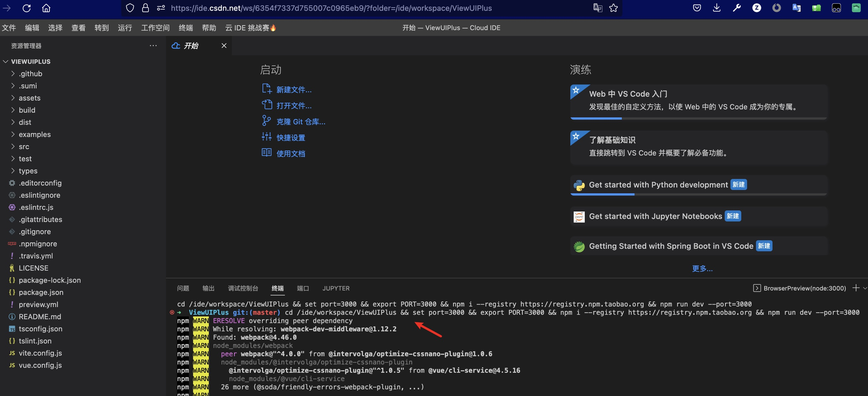Click the eslint icon of .eslintrc.js
Viewport: 868px width, 396px height.
12,207
